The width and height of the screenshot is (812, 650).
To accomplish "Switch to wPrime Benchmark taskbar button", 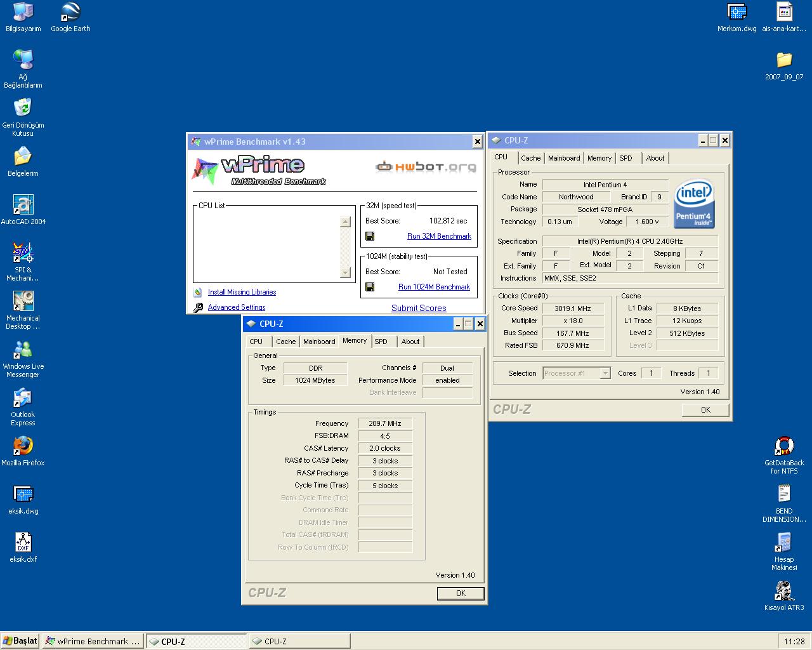I will tap(93, 641).
